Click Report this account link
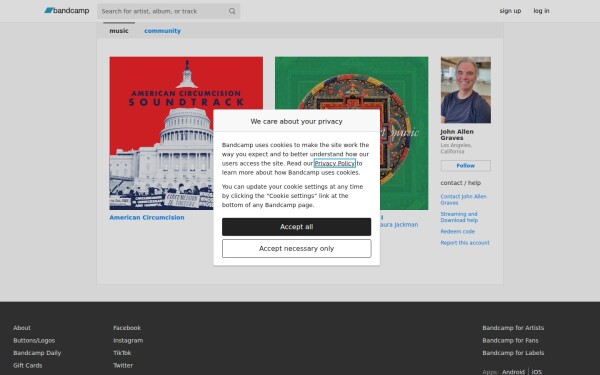Viewport: 600px width, 375px height. [x=465, y=243]
